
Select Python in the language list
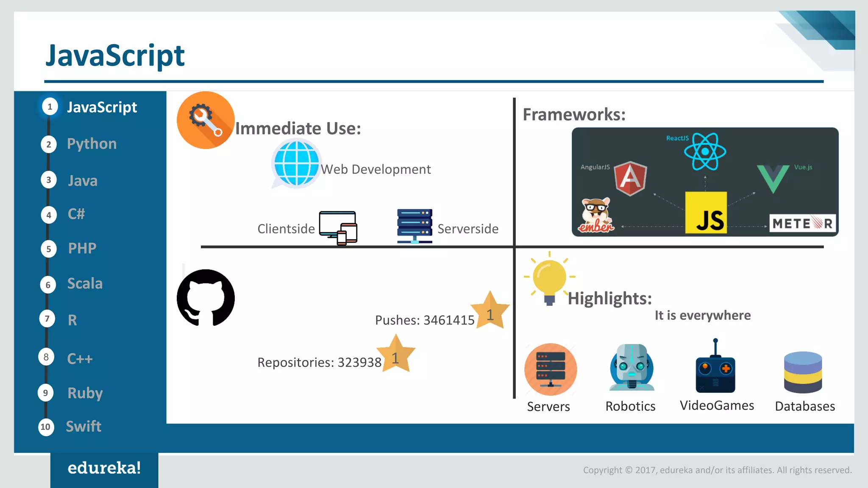pyautogui.click(x=92, y=144)
